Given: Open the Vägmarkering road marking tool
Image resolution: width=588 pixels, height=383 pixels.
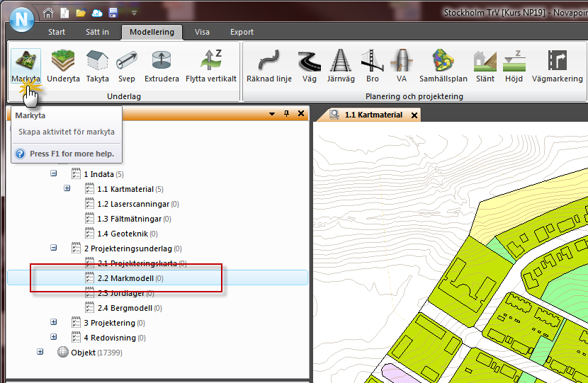Looking at the screenshot, I should coord(558,65).
